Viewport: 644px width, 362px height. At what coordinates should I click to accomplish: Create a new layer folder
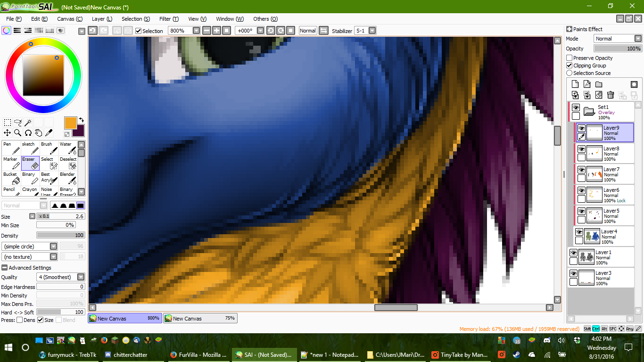click(x=599, y=84)
